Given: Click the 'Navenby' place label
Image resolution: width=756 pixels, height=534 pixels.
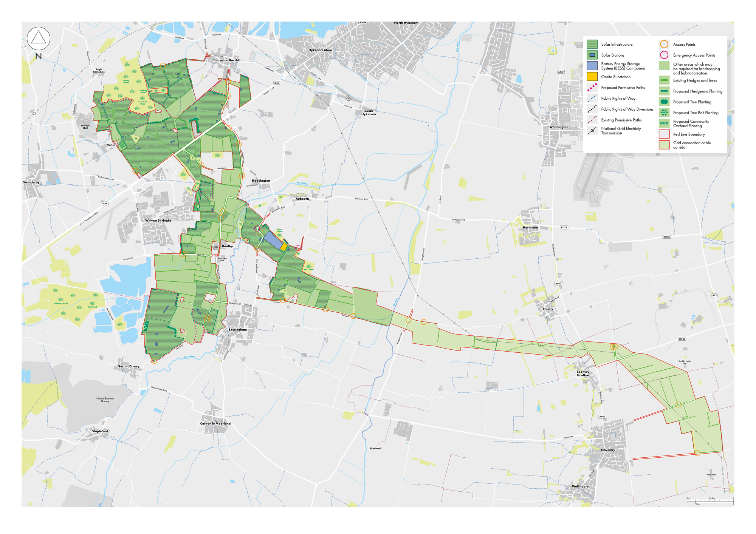Looking at the screenshot, I should (x=608, y=450).
